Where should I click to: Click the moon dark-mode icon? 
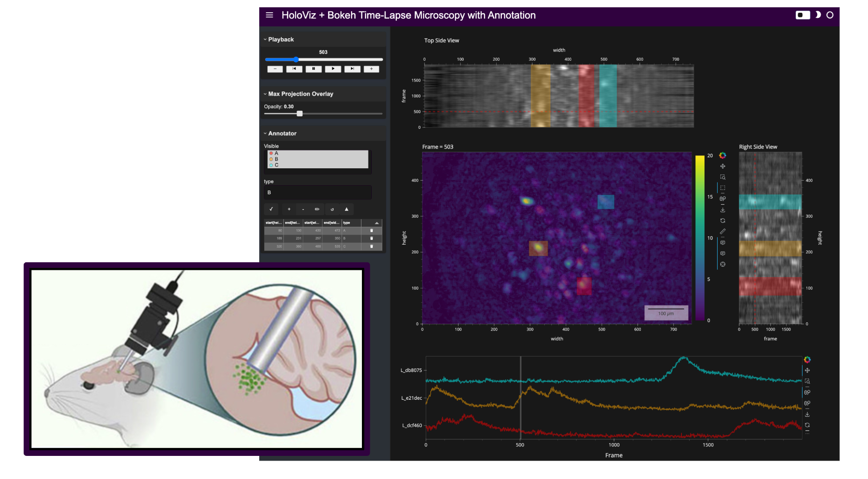pos(818,15)
